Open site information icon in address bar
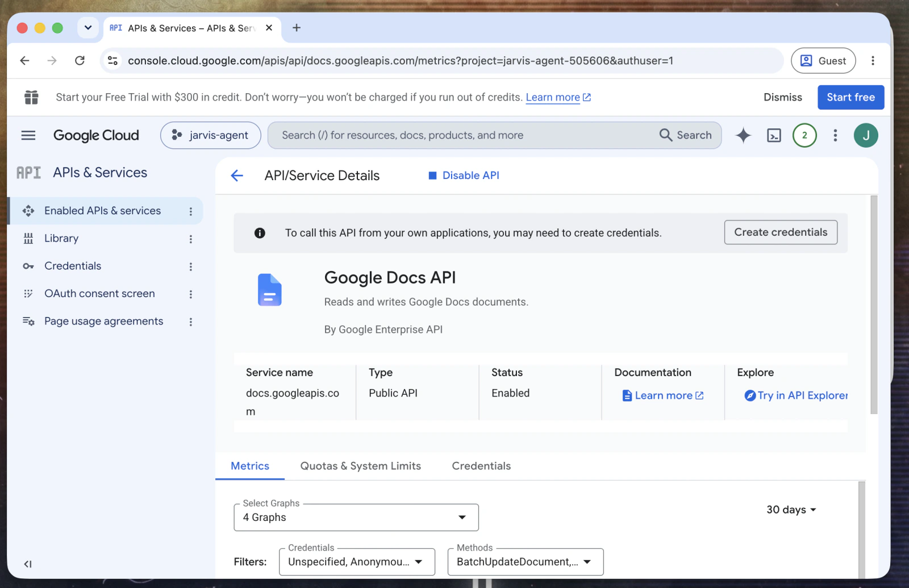The height and width of the screenshot is (588, 909). 112,61
